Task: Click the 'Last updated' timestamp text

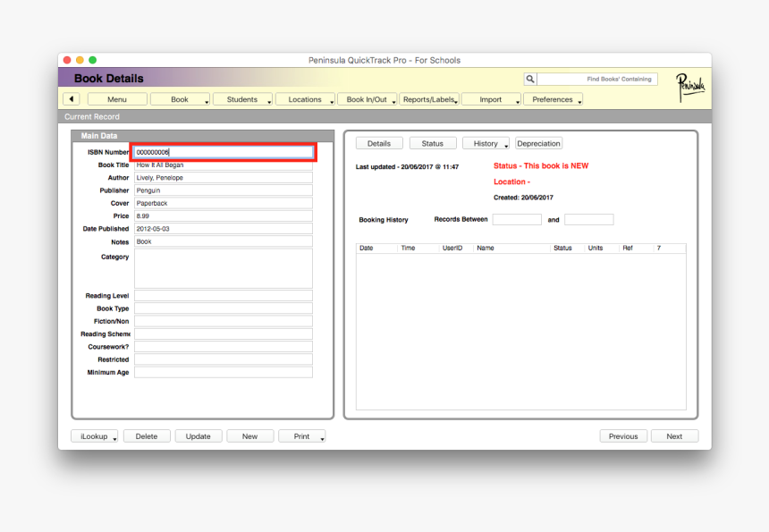Action: point(407,166)
